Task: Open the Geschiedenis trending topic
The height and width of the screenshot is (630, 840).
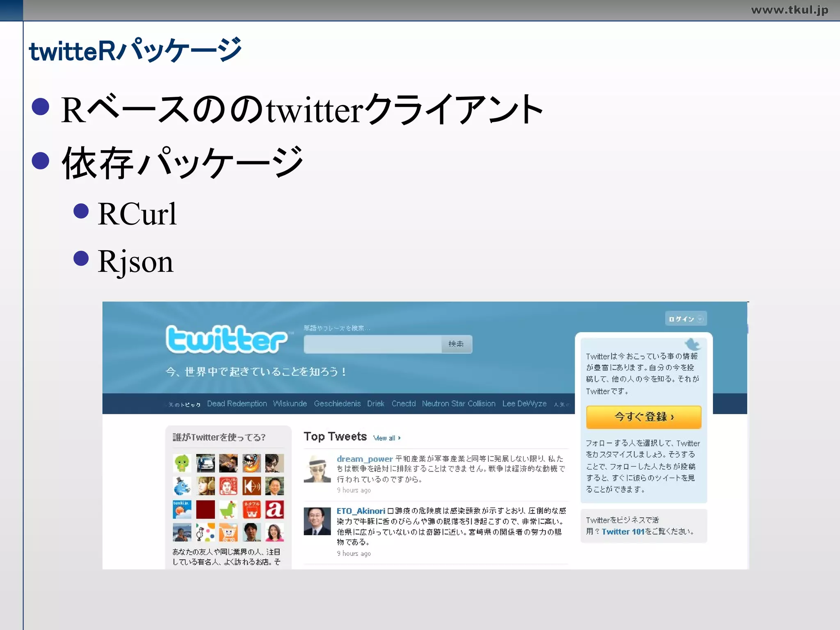Action: pyautogui.click(x=337, y=404)
